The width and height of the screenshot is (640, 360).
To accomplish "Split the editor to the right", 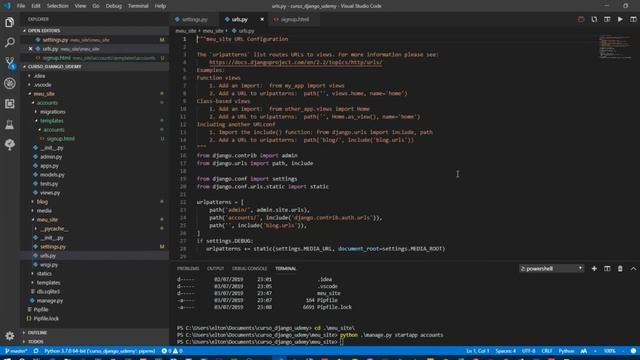I will coord(633,19).
